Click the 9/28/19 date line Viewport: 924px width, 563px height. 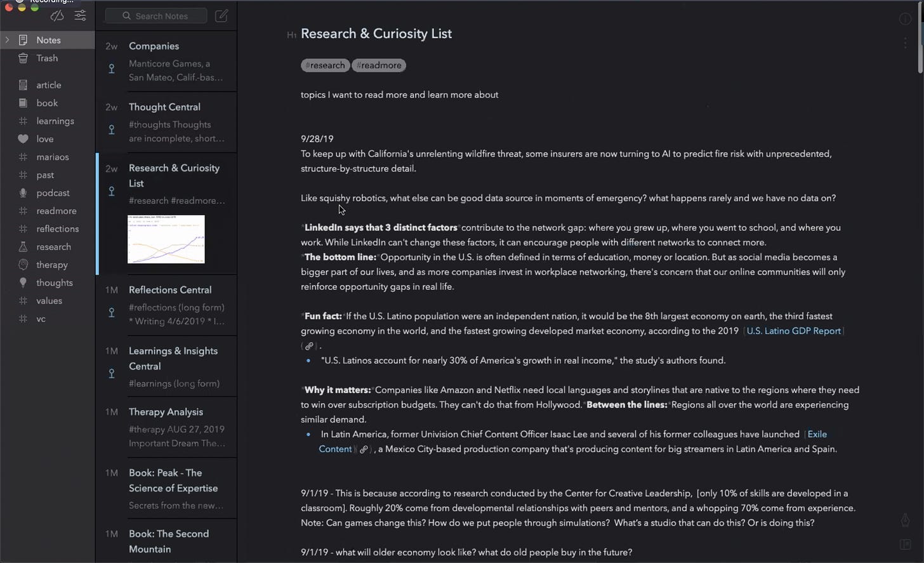(x=317, y=139)
